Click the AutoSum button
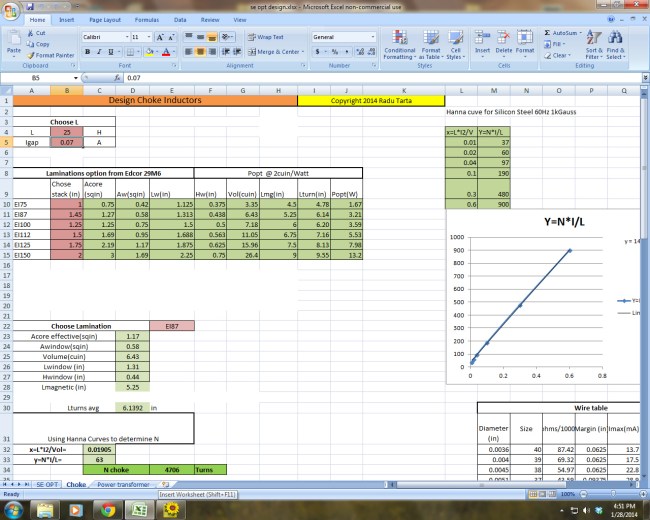The height and width of the screenshot is (520, 650). coord(568,33)
